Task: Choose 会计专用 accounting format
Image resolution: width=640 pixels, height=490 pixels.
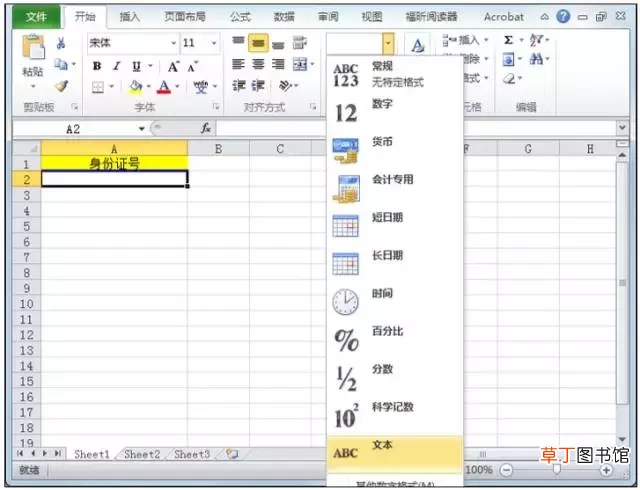Action: [395, 188]
